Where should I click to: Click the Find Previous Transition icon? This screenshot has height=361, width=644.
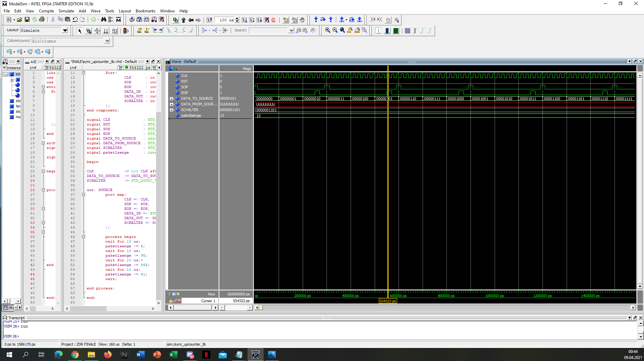click(x=155, y=30)
